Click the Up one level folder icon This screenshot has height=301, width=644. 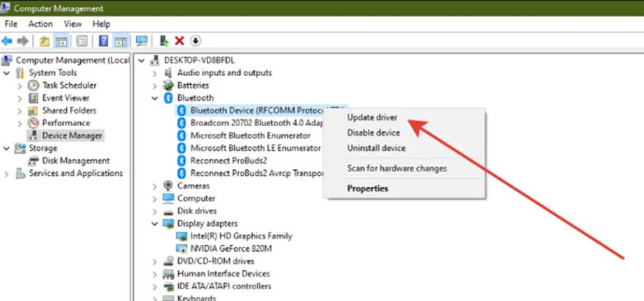click(45, 40)
